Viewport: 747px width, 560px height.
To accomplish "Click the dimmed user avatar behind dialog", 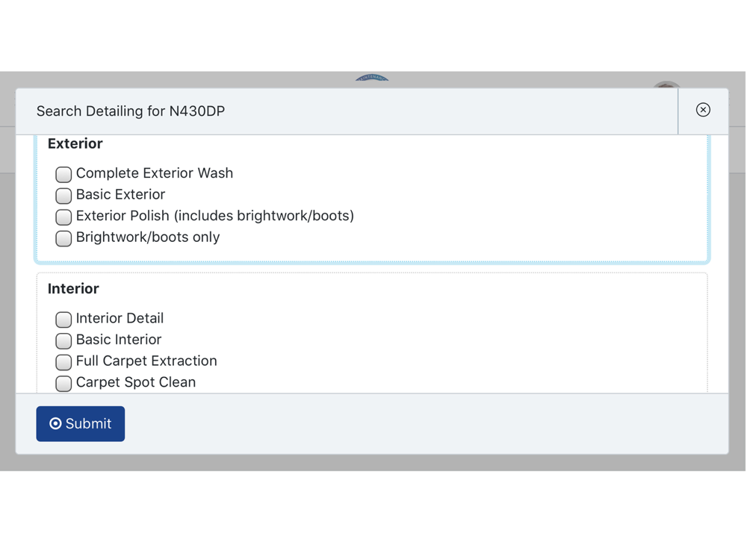I will coord(667,85).
